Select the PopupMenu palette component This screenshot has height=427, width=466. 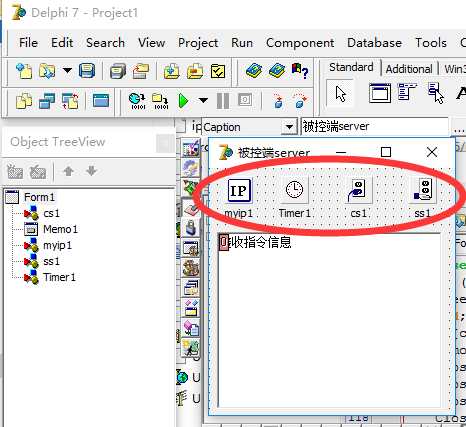[x=436, y=93]
